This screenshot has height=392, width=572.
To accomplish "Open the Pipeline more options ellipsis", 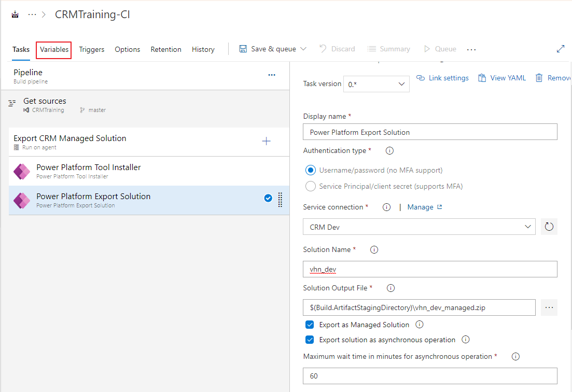I will tap(271, 75).
